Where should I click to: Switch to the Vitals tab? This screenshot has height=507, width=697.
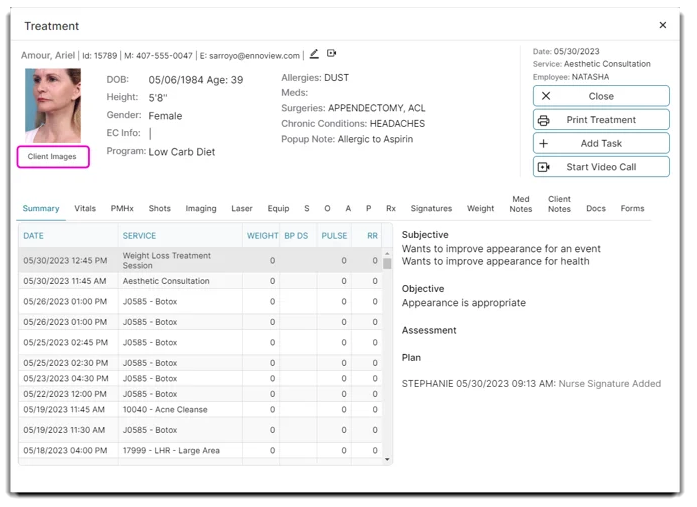(85, 209)
